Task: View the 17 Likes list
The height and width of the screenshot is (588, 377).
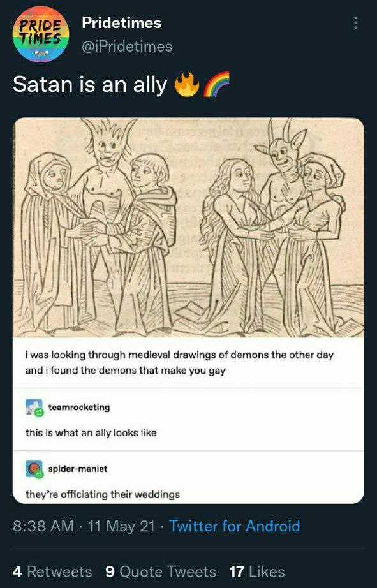Action: pos(257,571)
